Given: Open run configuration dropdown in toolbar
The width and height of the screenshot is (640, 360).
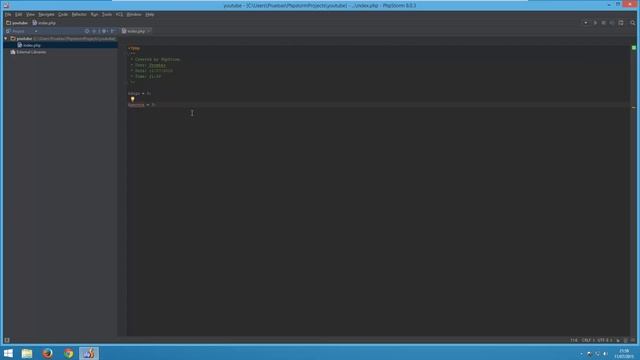Looking at the screenshot, I should (x=586, y=23).
